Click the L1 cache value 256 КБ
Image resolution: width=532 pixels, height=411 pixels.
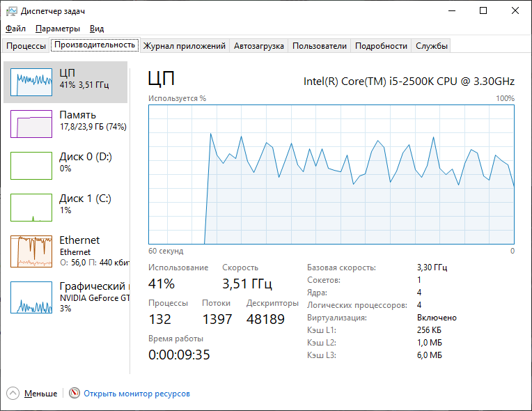(x=429, y=330)
